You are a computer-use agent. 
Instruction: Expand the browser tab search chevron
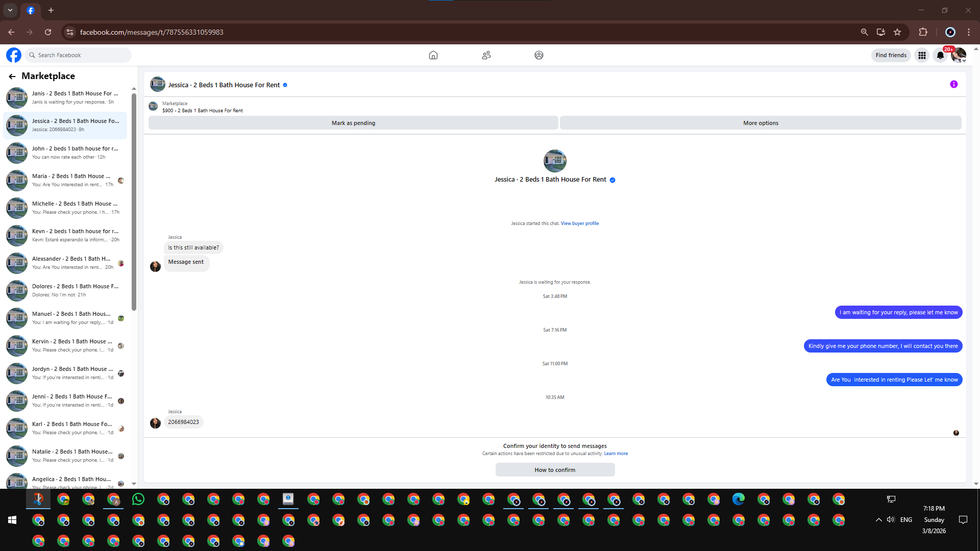(10, 10)
